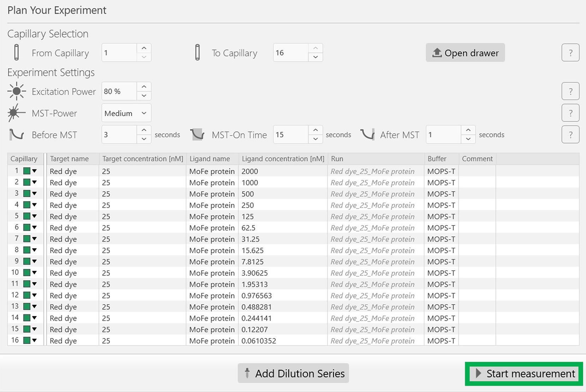Increase Excitation Power percentage
Viewport: 586px width, 392px height.
pyautogui.click(x=144, y=87)
